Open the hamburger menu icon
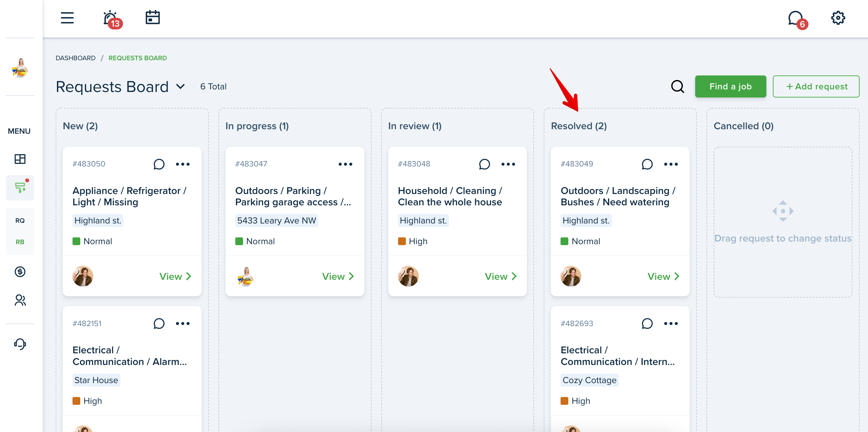Screen dimensions: 868x432 tap(67, 18)
